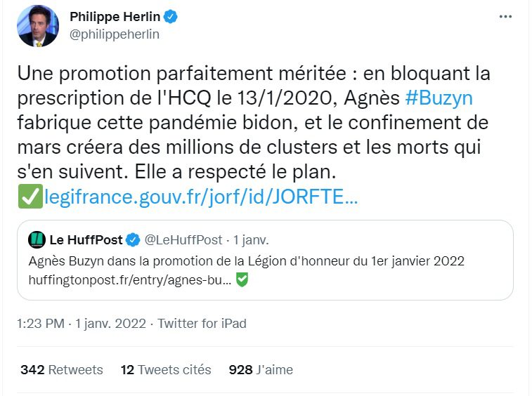
Task: Click the green shield check icon
Action: point(242,279)
